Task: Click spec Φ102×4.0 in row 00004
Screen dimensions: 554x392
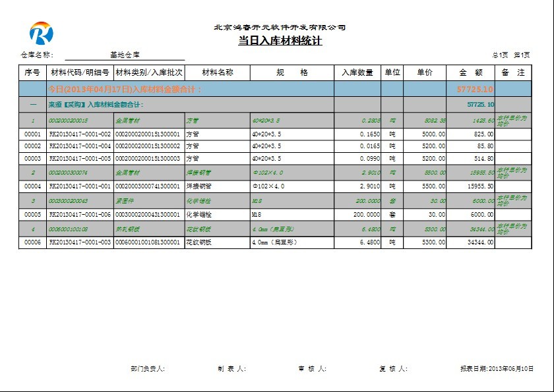Action: pyautogui.click(x=268, y=186)
